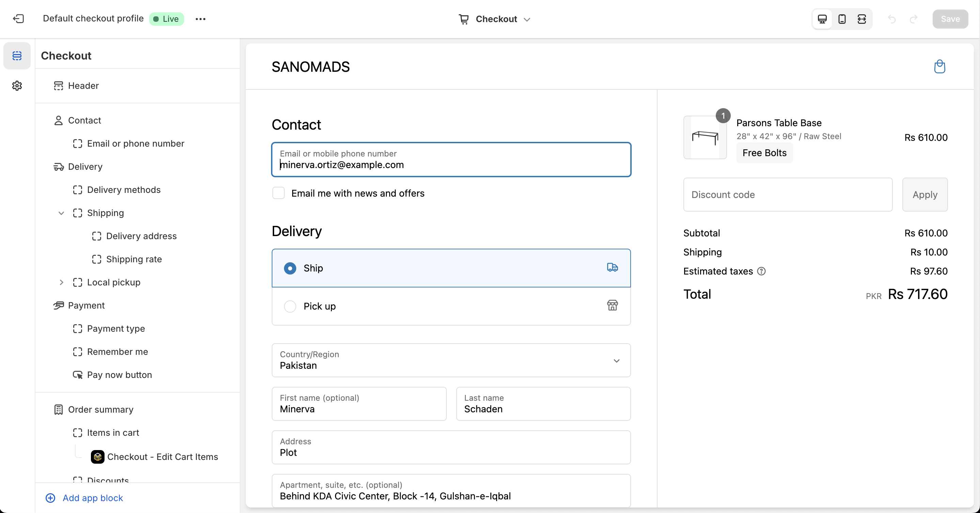Click the Email or phone number block icon
This screenshot has height=513, width=980.
click(78, 144)
